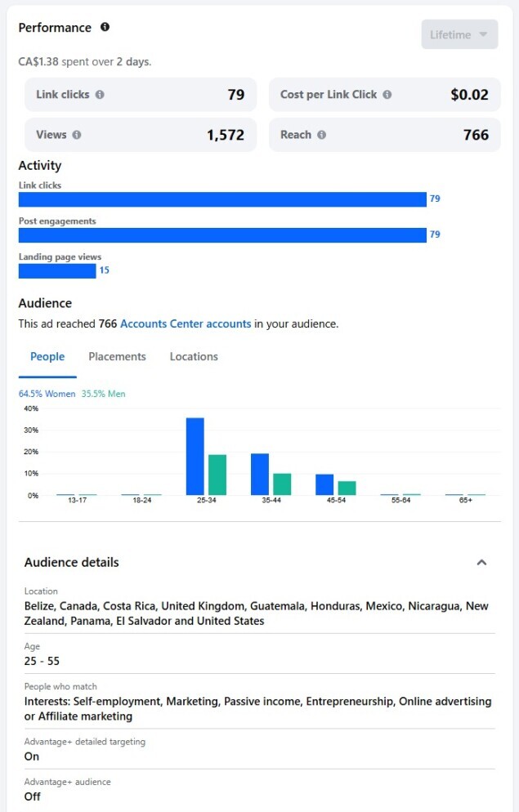Click the Audience details collapse chevron
The width and height of the screenshot is (519, 812).
click(482, 562)
